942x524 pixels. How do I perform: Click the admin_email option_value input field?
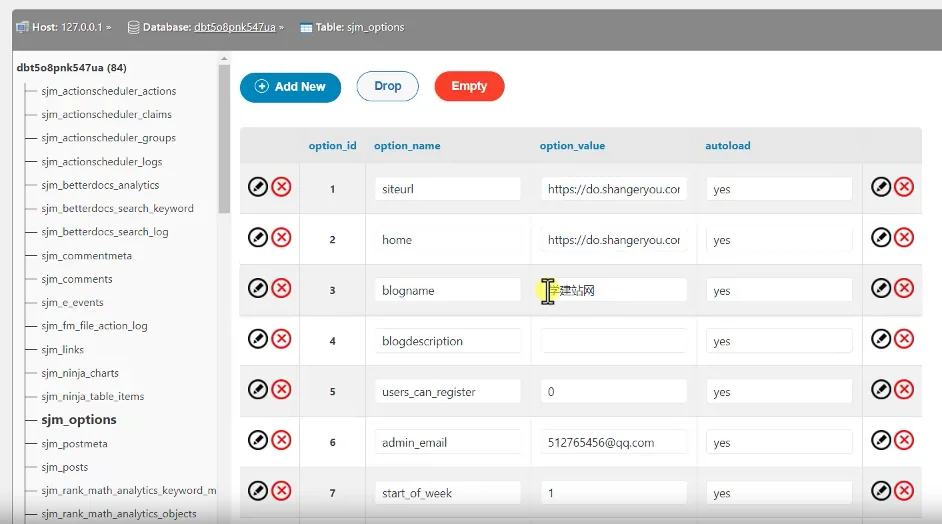click(613, 442)
